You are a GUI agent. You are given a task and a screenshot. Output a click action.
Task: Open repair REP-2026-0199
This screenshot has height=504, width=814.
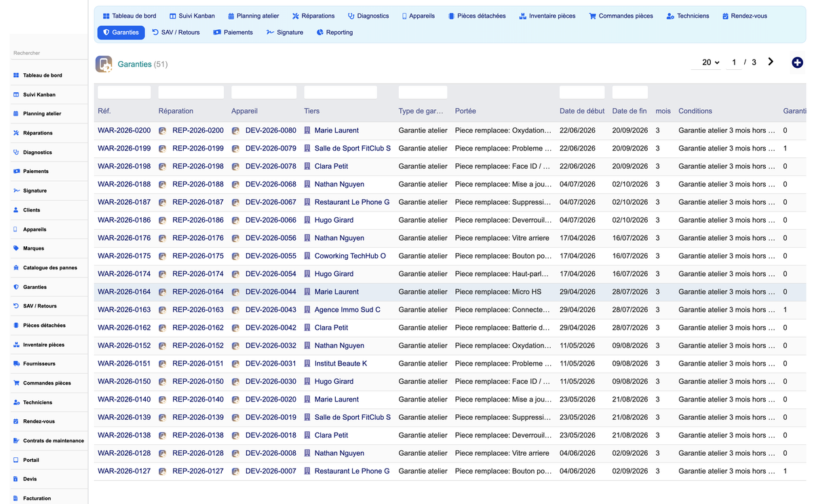coord(198,148)
